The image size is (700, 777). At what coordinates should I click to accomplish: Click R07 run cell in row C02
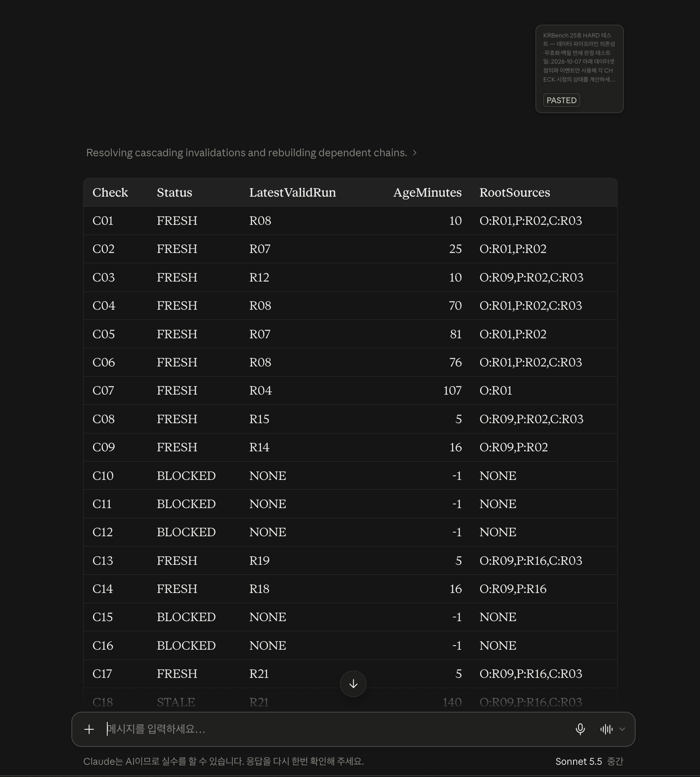(260, 249)
